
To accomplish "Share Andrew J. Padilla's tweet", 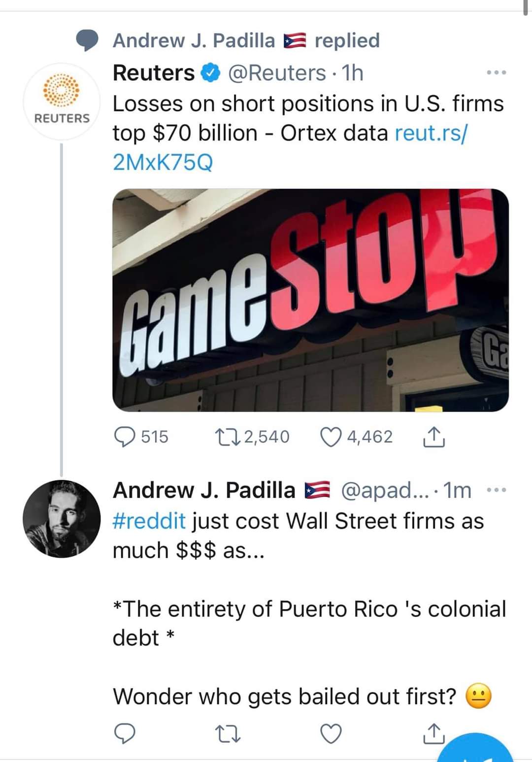I will [x=433, y=733].
